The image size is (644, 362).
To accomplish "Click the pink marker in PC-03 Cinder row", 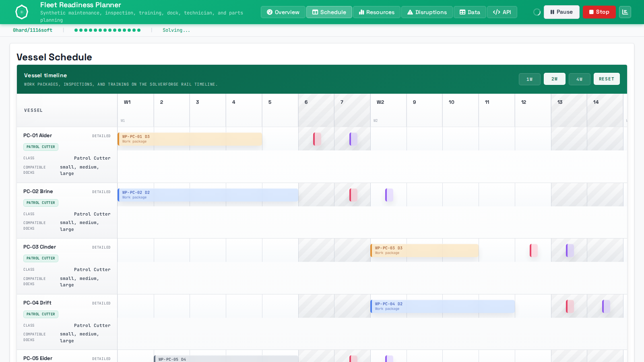I will [x=534, y=251].
